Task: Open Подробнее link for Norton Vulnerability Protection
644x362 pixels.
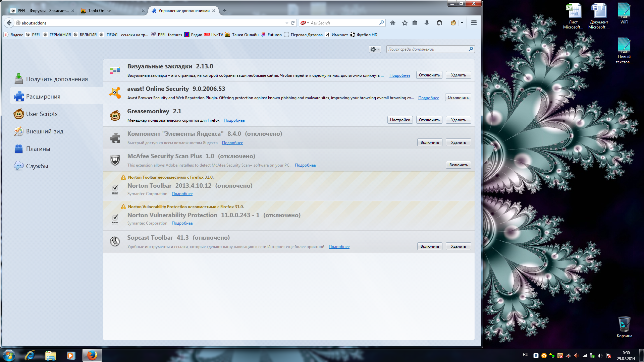Action: click(182, 223)
